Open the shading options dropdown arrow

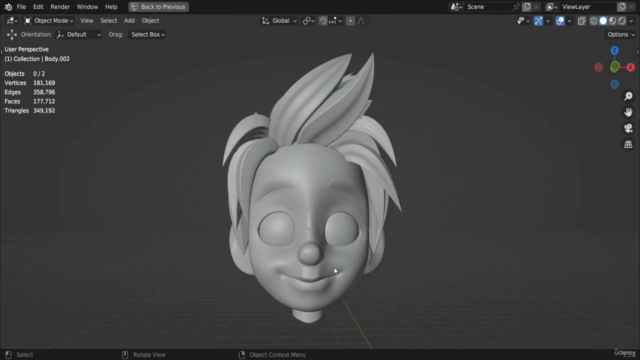pos(631,21)
